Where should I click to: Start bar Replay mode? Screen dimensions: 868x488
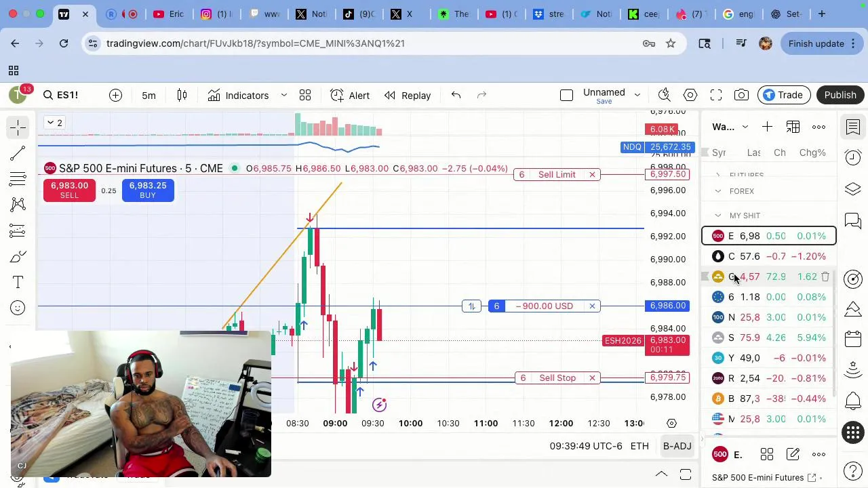tap(408, 95)
